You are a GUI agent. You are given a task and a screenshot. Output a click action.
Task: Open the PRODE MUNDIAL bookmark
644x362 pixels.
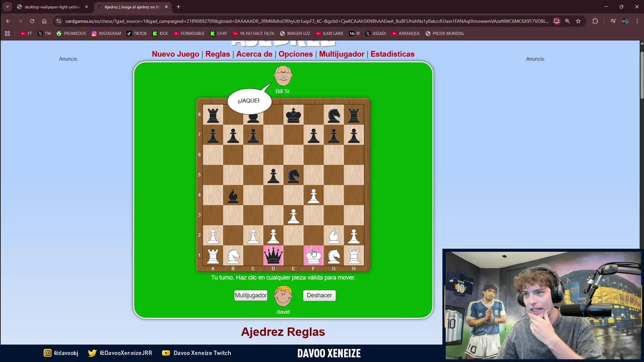[x=445, y=34]
